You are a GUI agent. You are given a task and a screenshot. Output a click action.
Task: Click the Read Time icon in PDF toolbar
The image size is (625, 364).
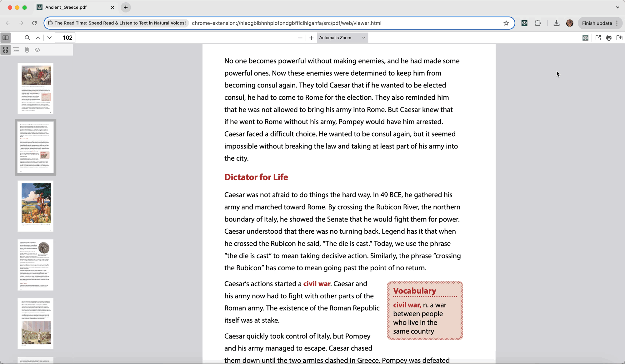click(585, 38)
